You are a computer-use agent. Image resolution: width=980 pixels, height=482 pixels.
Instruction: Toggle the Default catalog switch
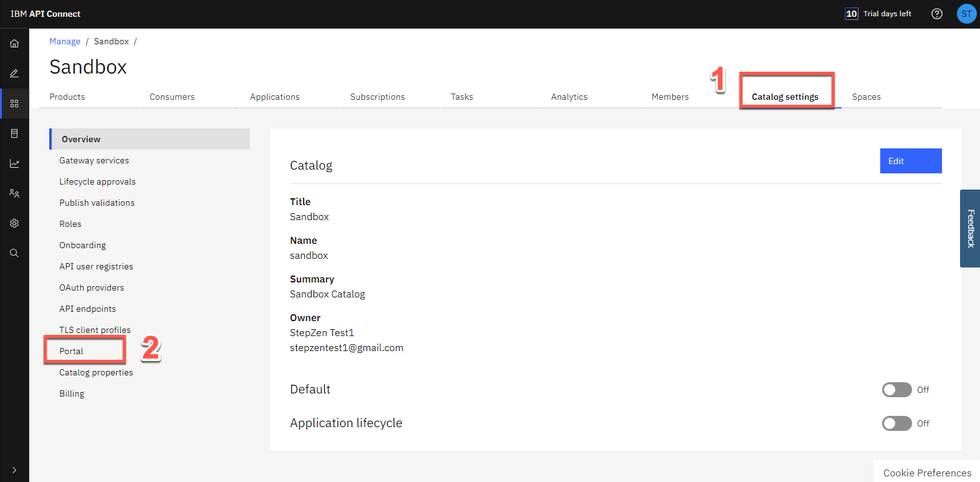pos(896,390)
